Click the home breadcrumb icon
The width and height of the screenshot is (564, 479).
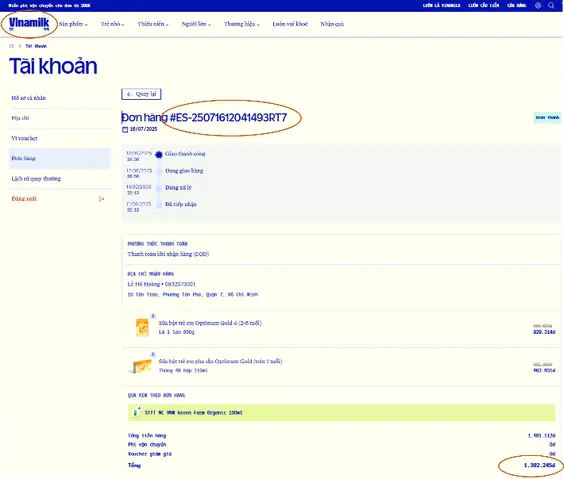click(12, 46)
